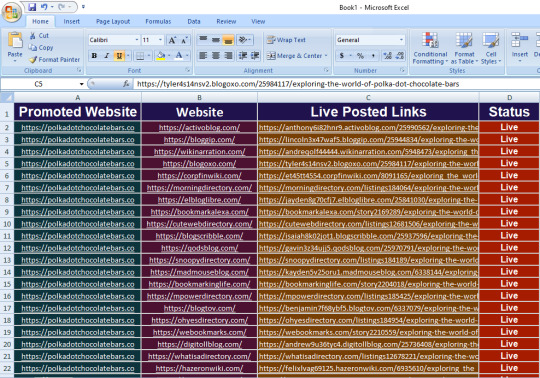Save the workbook from Quick Access toolbar
This screenshot has height=378, width=540.
pyautogui.click(x=32, y=7)
